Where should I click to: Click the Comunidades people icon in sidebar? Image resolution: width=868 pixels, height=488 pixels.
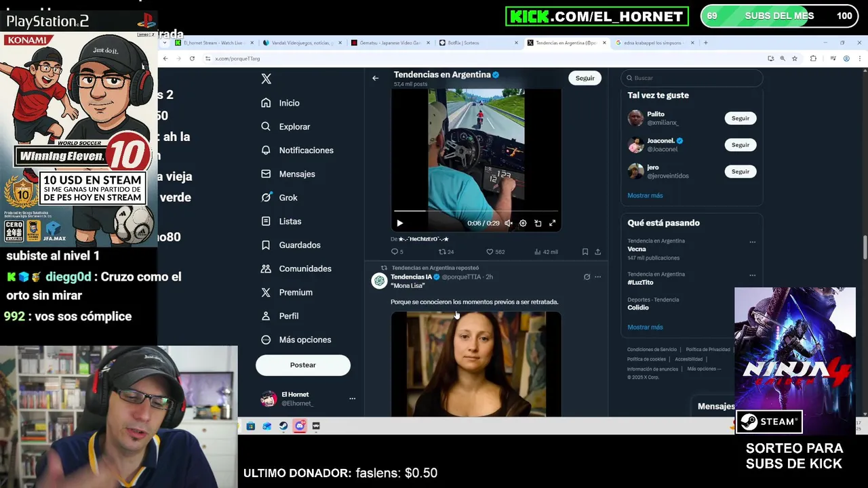(266, 269)
